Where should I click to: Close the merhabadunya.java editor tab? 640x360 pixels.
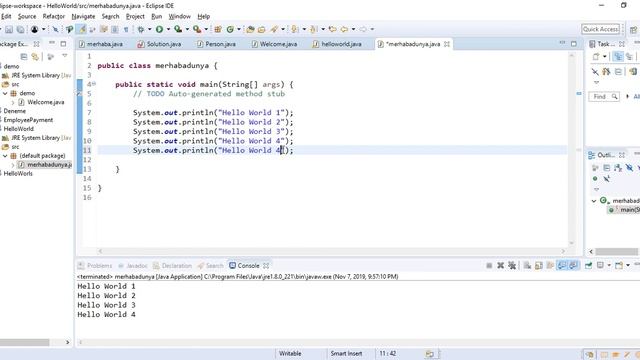tap(447, 44)
